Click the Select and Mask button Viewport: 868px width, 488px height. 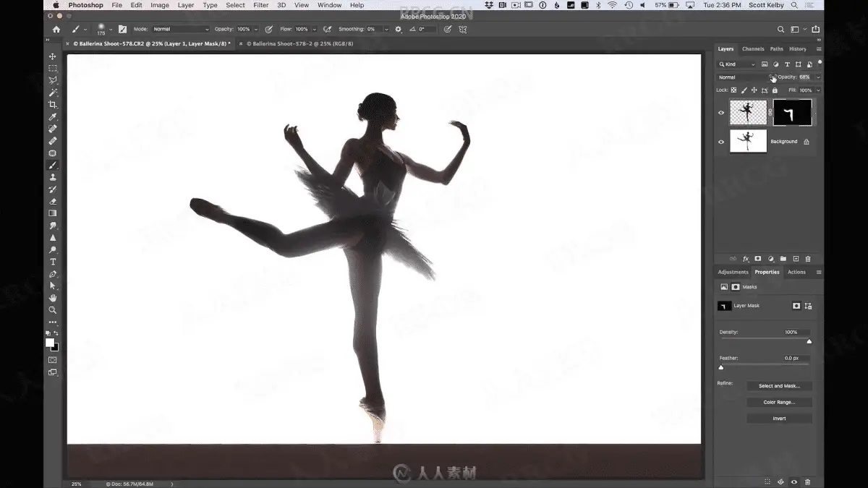(779, 386)
